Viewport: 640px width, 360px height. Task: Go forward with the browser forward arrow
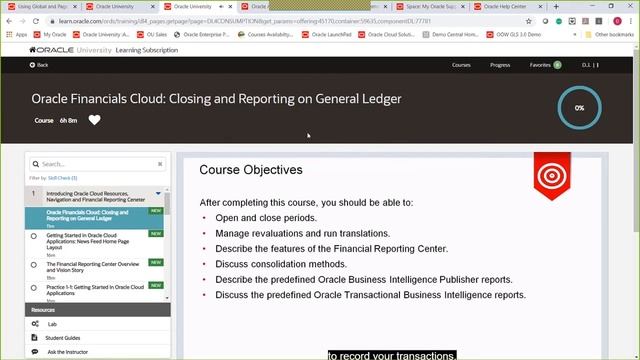coord(22,21)
